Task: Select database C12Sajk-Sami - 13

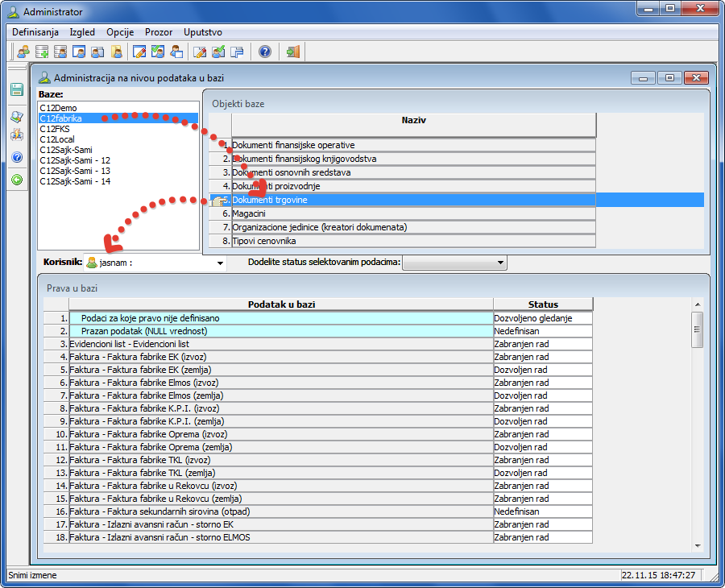Action: [119, 171]
